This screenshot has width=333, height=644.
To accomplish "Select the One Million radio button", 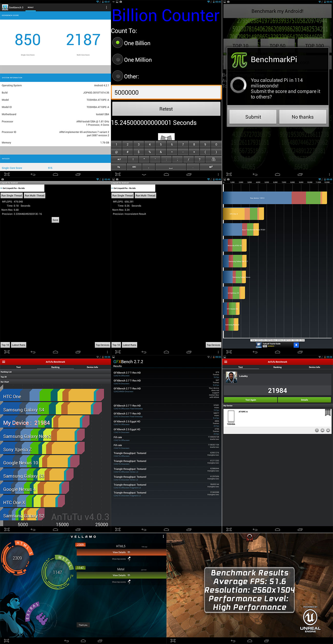I will coord(118,59).
